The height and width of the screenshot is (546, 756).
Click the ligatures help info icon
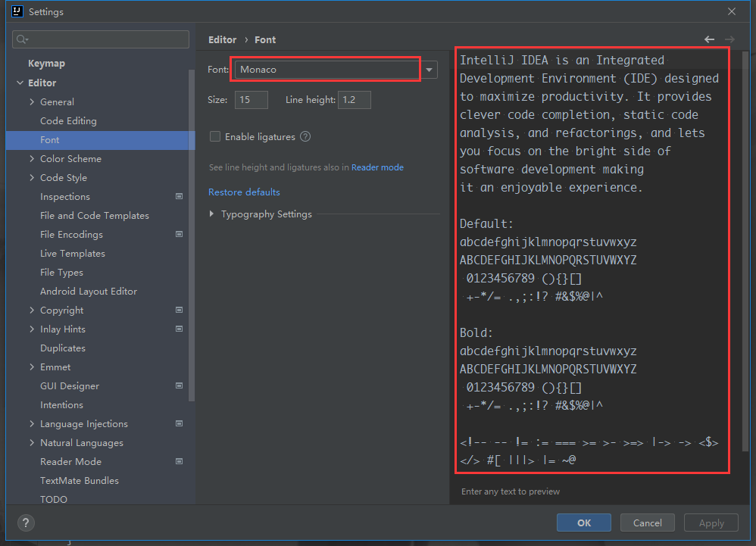(305, 137)
